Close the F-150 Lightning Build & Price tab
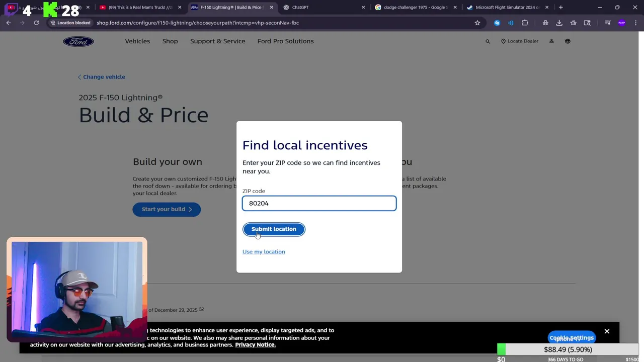 pyautogui.click(x=272, y=8)
